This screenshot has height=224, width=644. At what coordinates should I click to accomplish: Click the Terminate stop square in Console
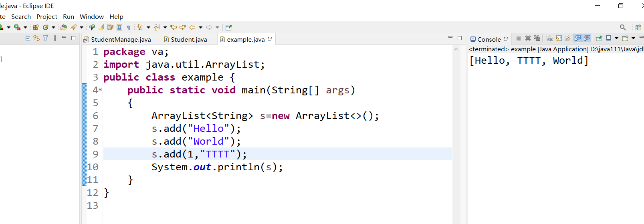[x=519, y=38]
